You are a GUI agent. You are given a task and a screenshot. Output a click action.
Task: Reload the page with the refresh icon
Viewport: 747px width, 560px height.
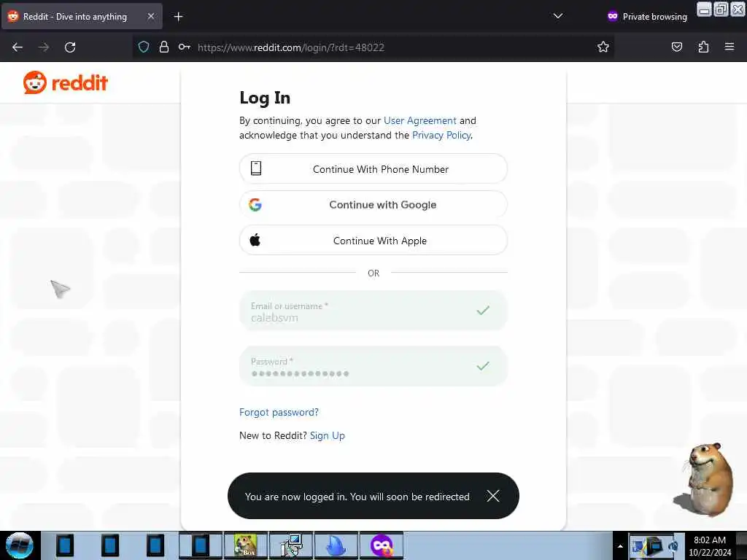click(x=70, y=47)
